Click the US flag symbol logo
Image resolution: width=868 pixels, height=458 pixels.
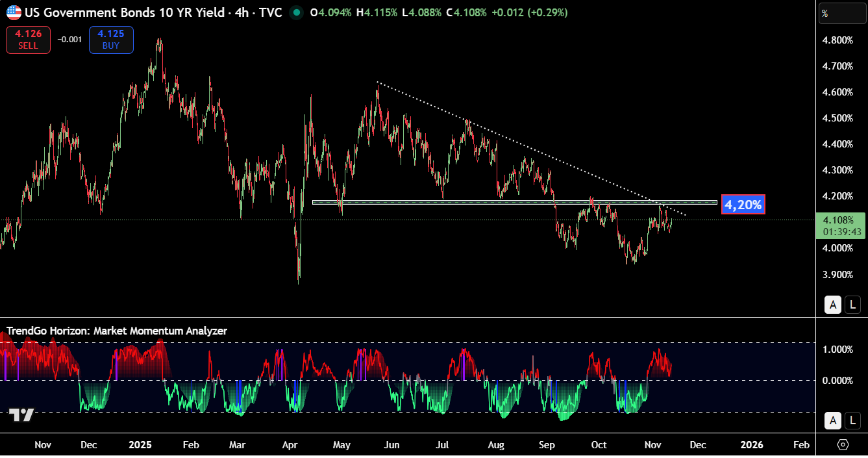click(x=14, y=12)
